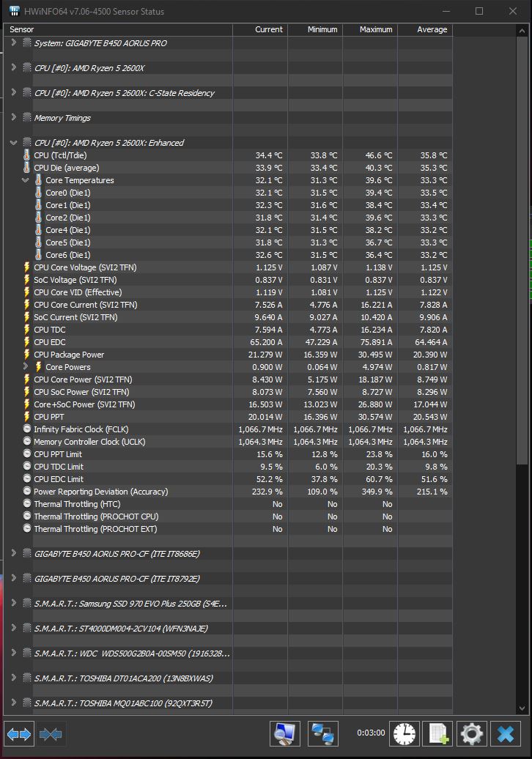Image resolution: width=532 pixels, height=759 pixels.
Task: Click the scrollbar up arrow
Action: 522,31
